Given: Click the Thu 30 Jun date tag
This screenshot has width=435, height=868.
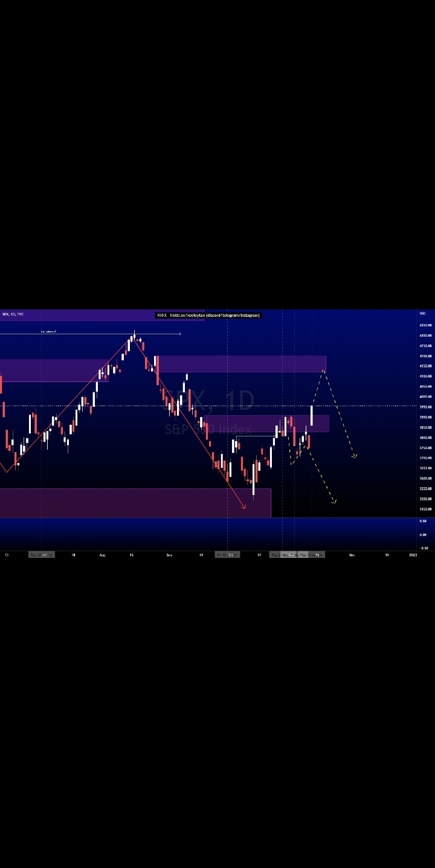Looking at the screenshot, I should coord(42,554).
